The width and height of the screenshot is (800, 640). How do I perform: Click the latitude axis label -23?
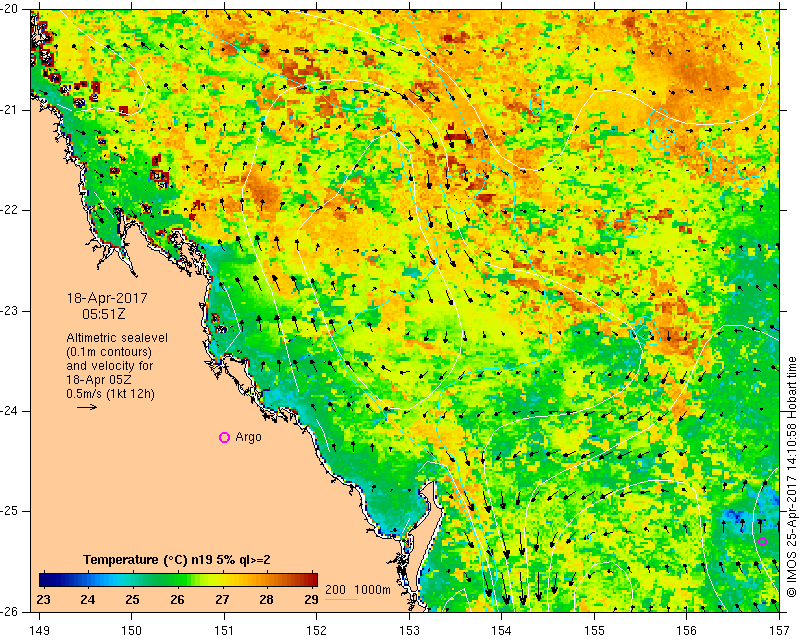click(9, 311)
